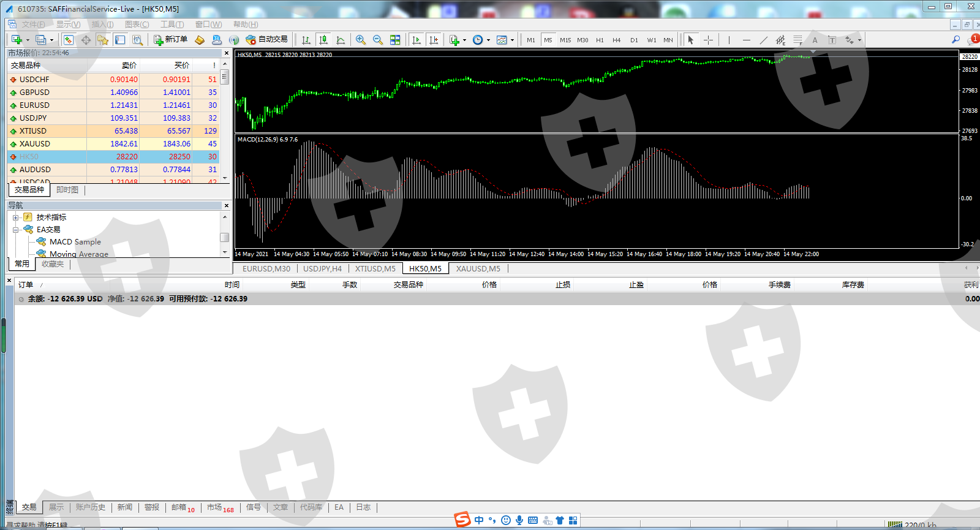Tile chart windows icon
Screen dimensions: 980x530
395,40
